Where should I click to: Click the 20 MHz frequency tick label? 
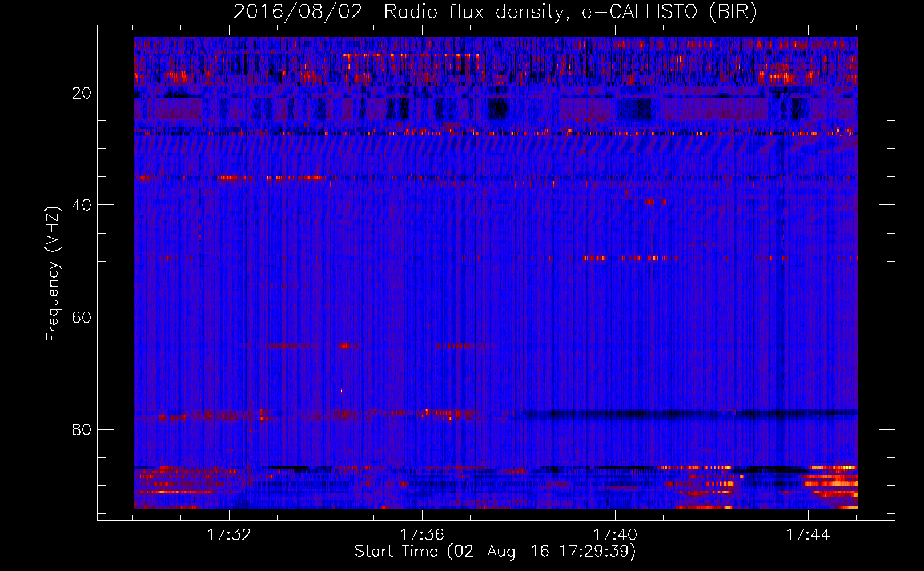tap(82, 93)
